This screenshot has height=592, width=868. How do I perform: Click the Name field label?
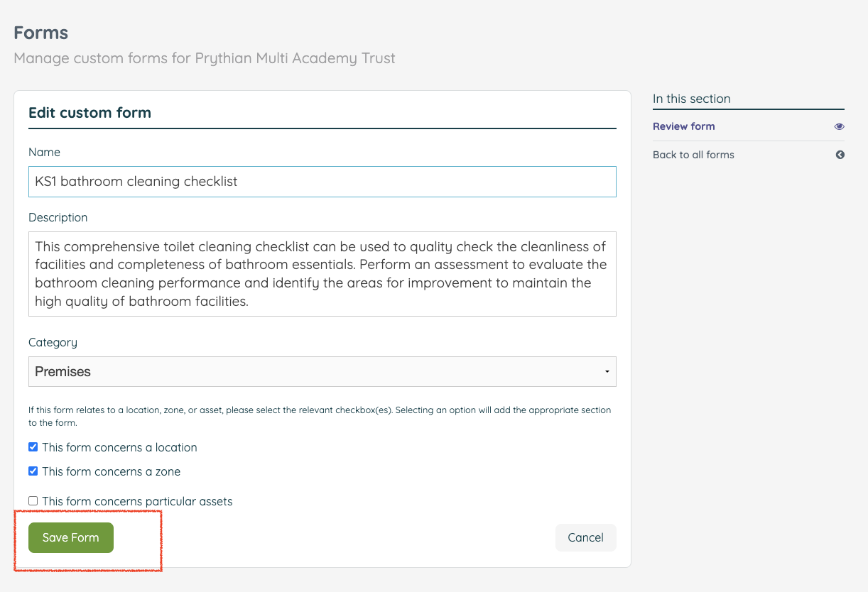pos(44,152)
